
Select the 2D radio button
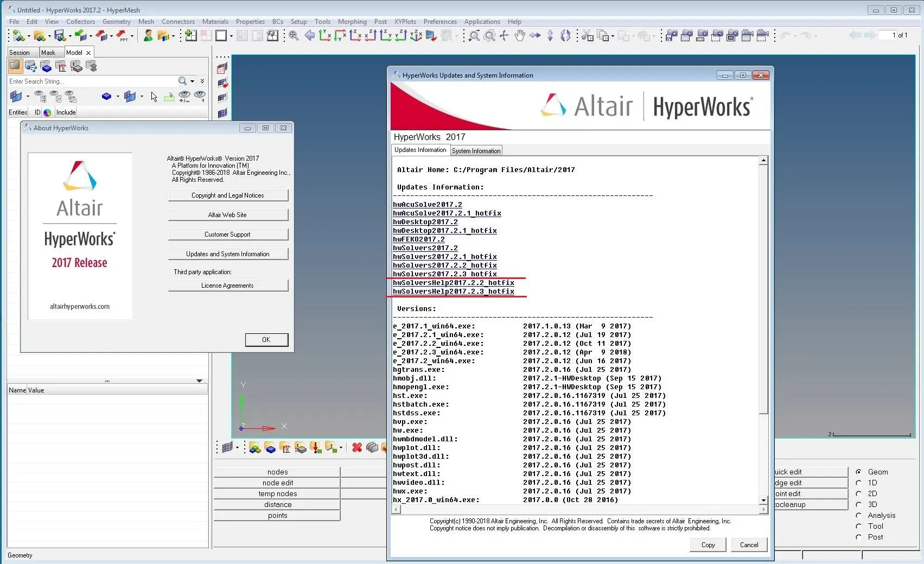point(858,493)
